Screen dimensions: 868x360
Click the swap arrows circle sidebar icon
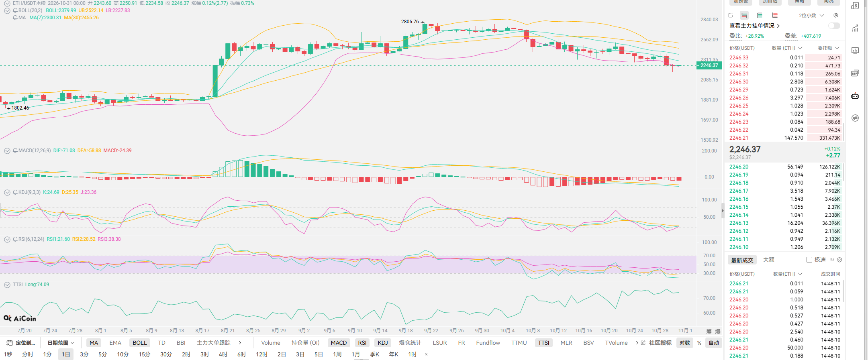[x=855, y=118]
